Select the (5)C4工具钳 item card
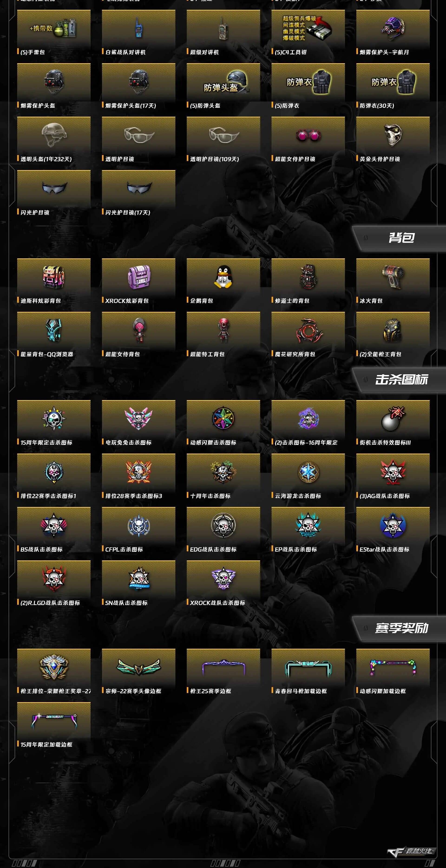 pyautogui.click(x=308, y=33)
